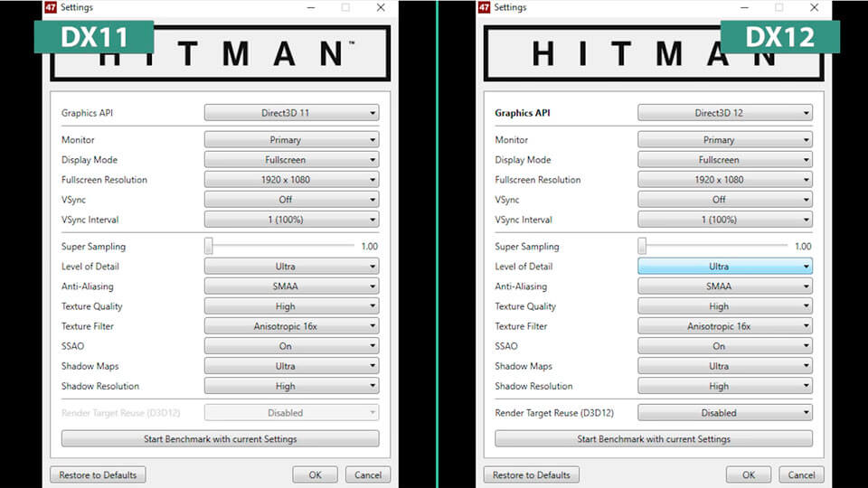Screen dimensions: 868x488
Task: Minimize the DX11 Settings window
Action: point(311,7)
